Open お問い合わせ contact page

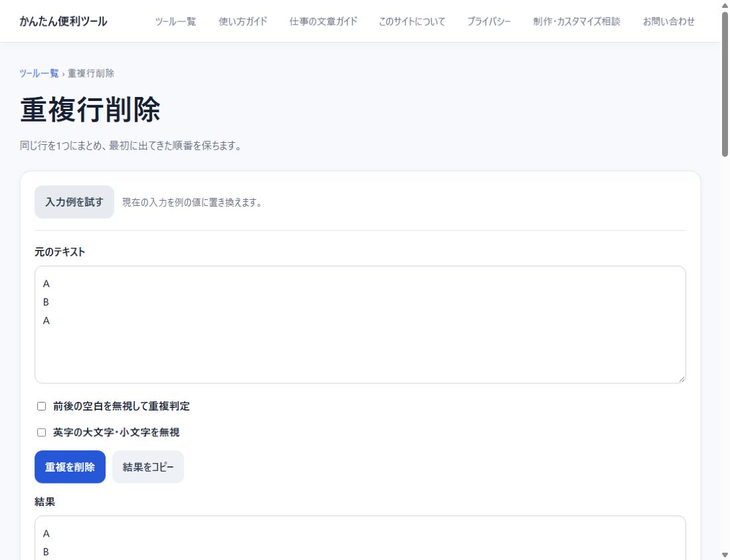click(668, 21)
